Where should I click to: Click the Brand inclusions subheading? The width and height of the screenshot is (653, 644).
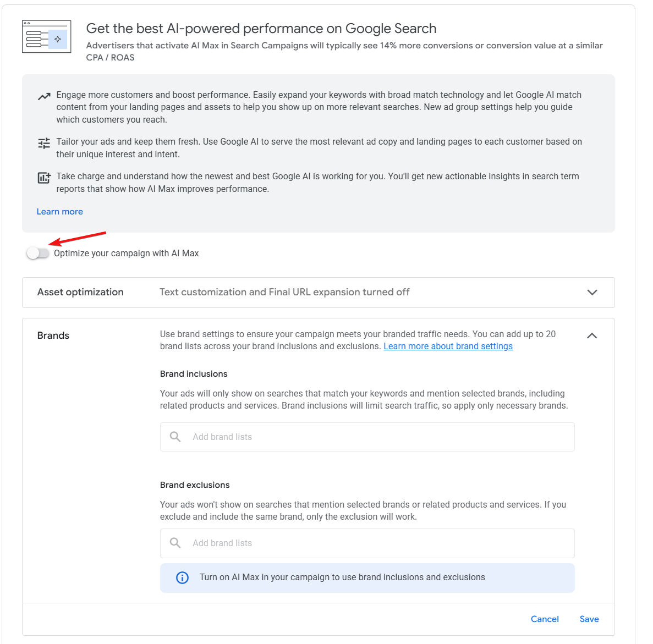[x=194, y=374]
